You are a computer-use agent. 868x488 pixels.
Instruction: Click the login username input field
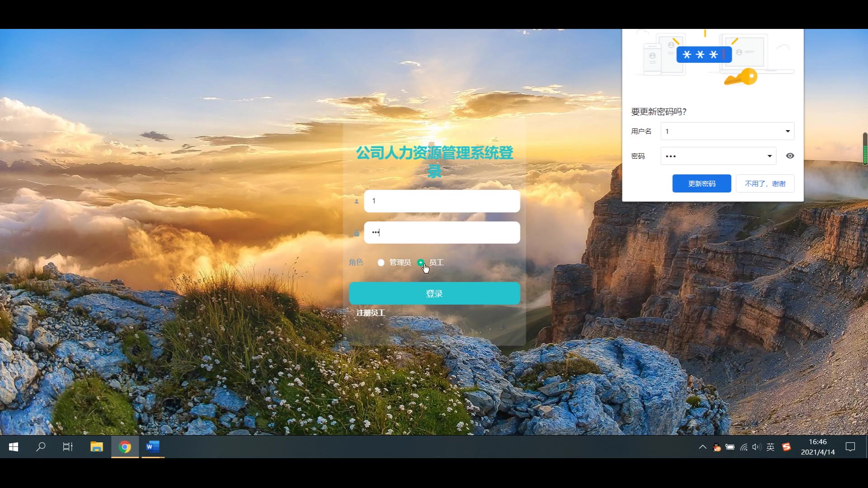coord(442,201)
